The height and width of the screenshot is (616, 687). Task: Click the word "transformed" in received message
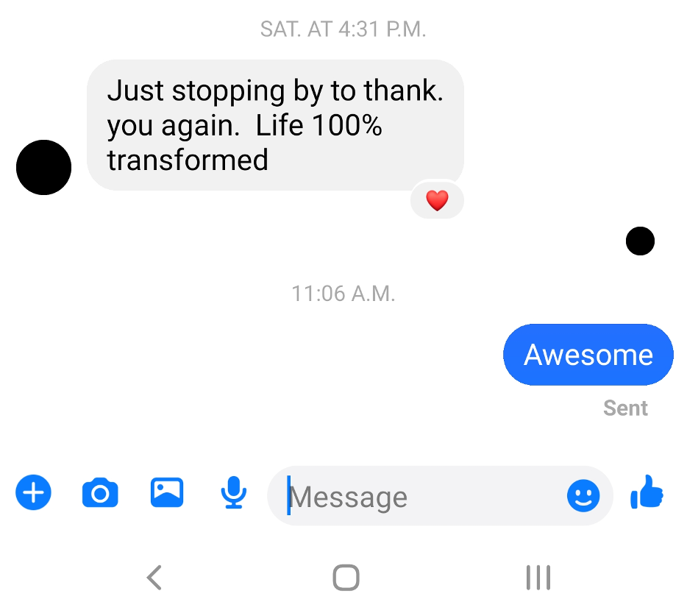click(188, 160)
